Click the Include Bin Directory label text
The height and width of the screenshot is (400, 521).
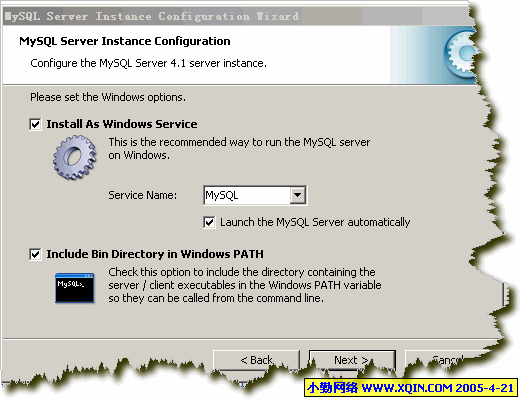pos(155,254)
